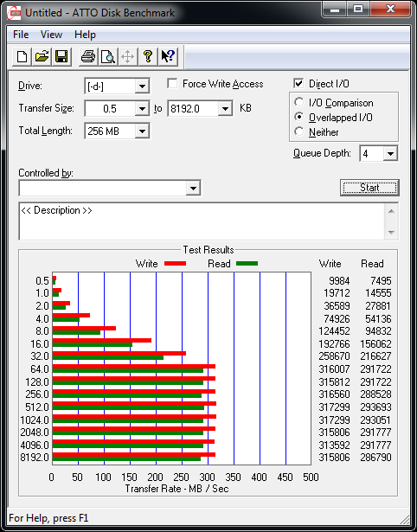Open the Total Length 256 MB dropdown
This screenshot has height=532, width=417.
[142, 131]
